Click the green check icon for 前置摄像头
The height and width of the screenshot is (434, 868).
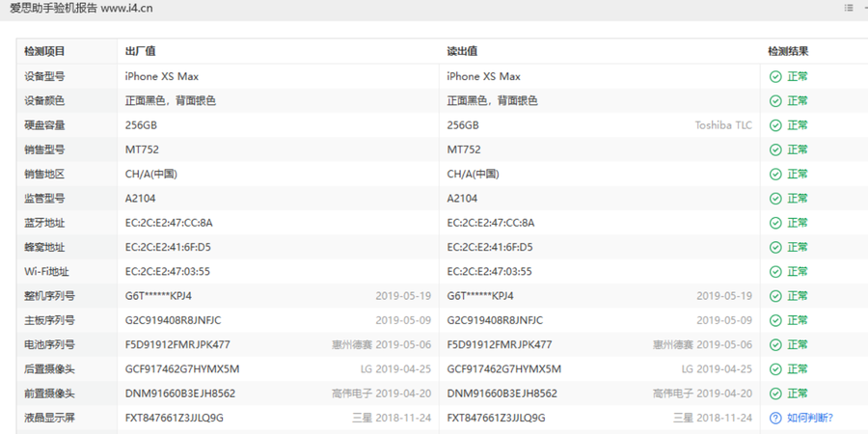pyautogui.click(x=775, y=393)
